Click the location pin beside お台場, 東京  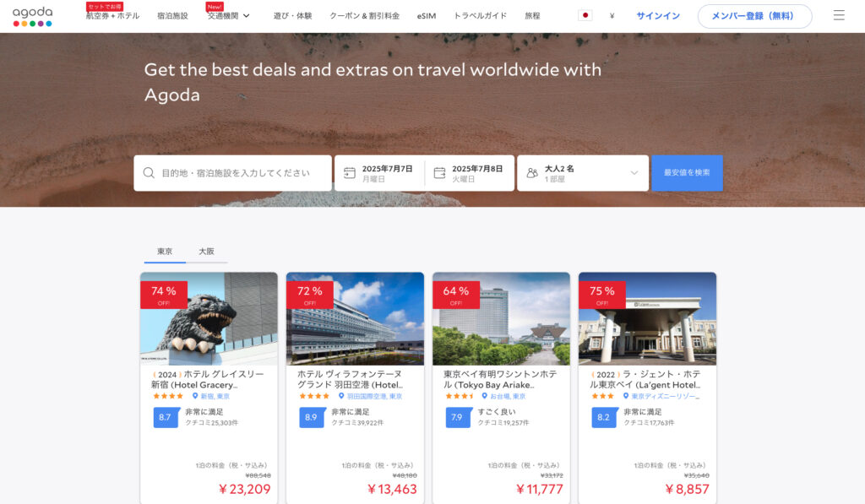point(484,396)
